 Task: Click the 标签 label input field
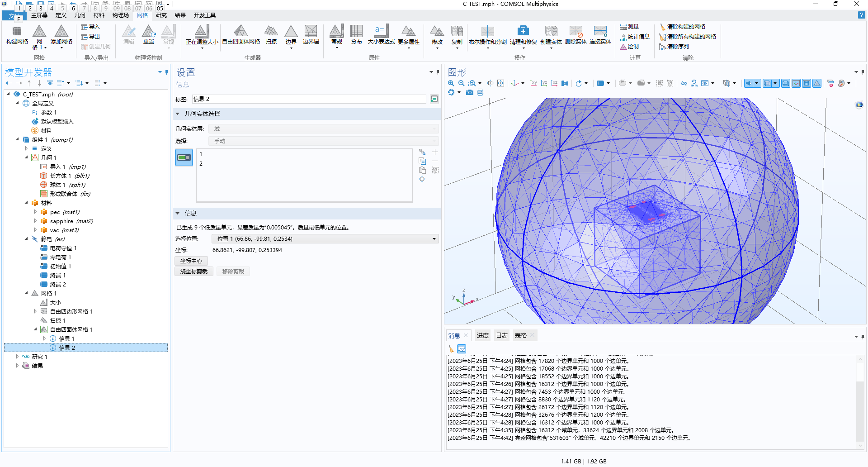click(x=309, y=99)
